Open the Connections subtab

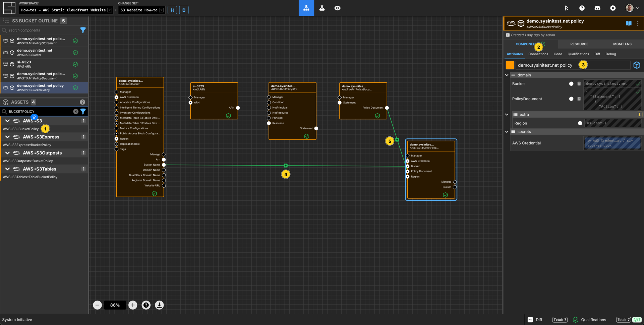[538, 54]
